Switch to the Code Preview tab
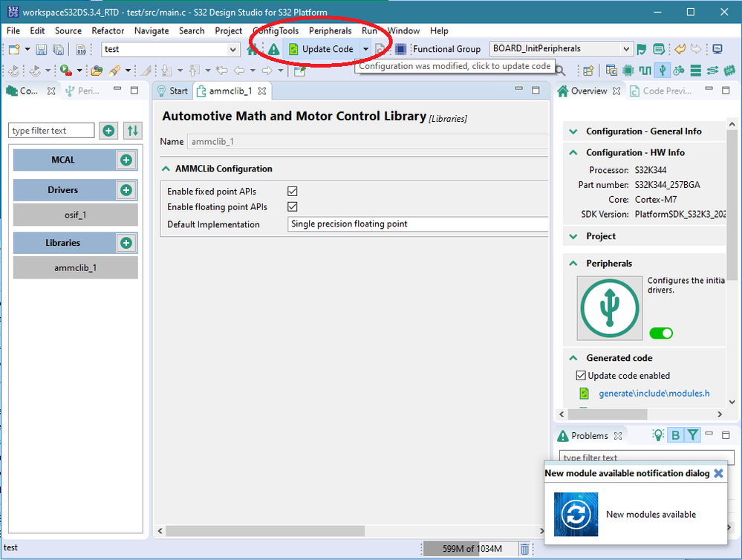The height and width of the screenshot is (560, 742). [660, 91]
